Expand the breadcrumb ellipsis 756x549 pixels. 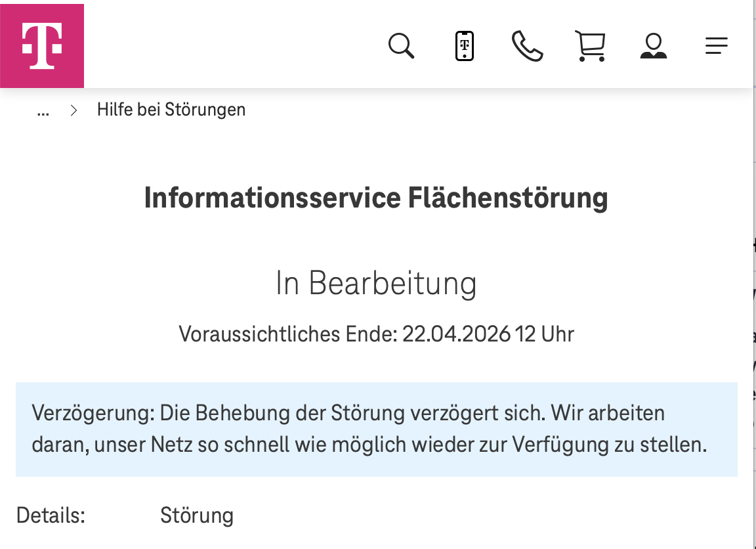coord(43,110)
